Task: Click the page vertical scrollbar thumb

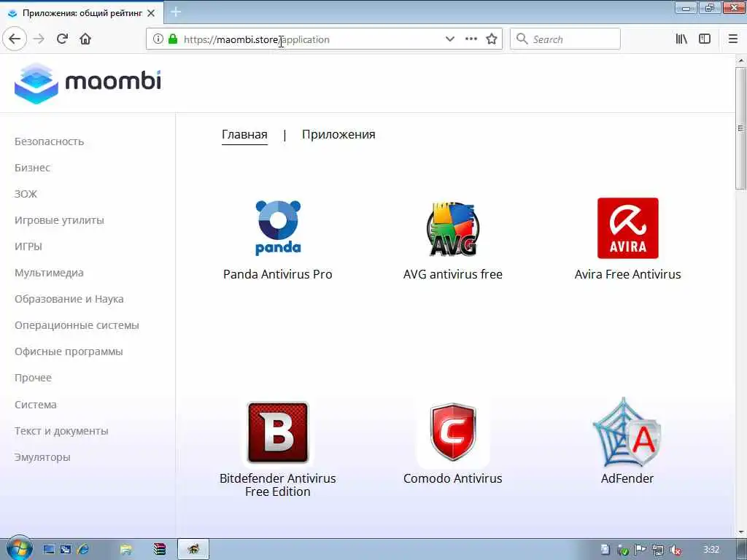Action: 741,128
